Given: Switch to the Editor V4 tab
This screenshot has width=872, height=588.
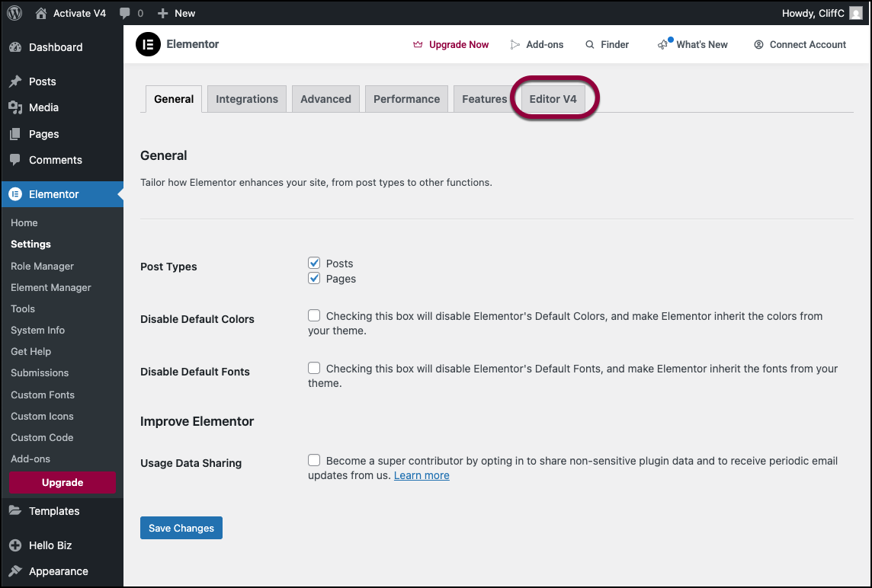Looking at the screenshot, I should [x=554, y=98].
